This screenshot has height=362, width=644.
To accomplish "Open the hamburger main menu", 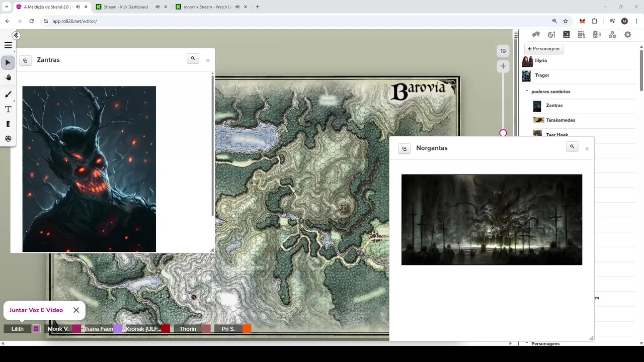I will [x=8, y=45].
